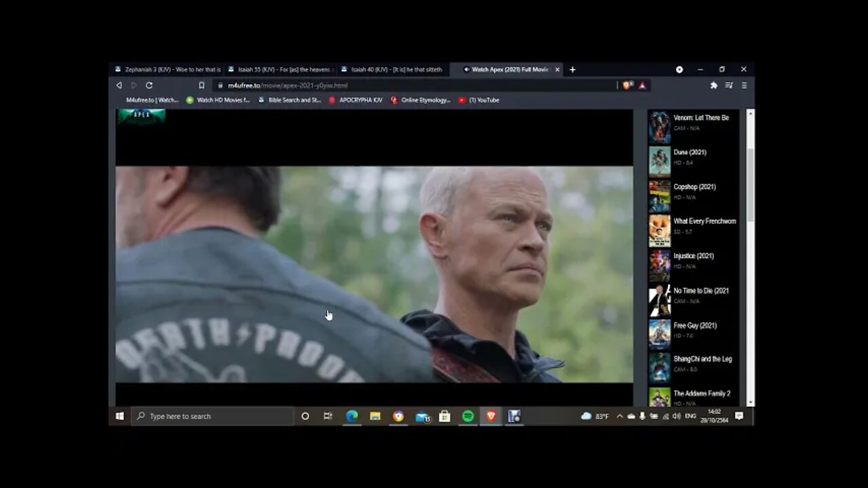Viewport: 868px width, 488px height.
Task: Open the notifications action center icon
Action: (x=739, y=416)
